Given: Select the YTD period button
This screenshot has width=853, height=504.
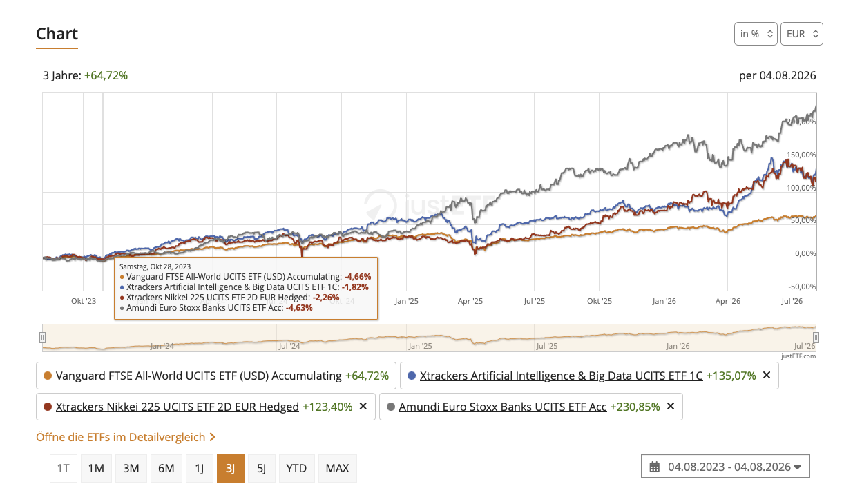Looking at the screenshot, I should (296, 468).
